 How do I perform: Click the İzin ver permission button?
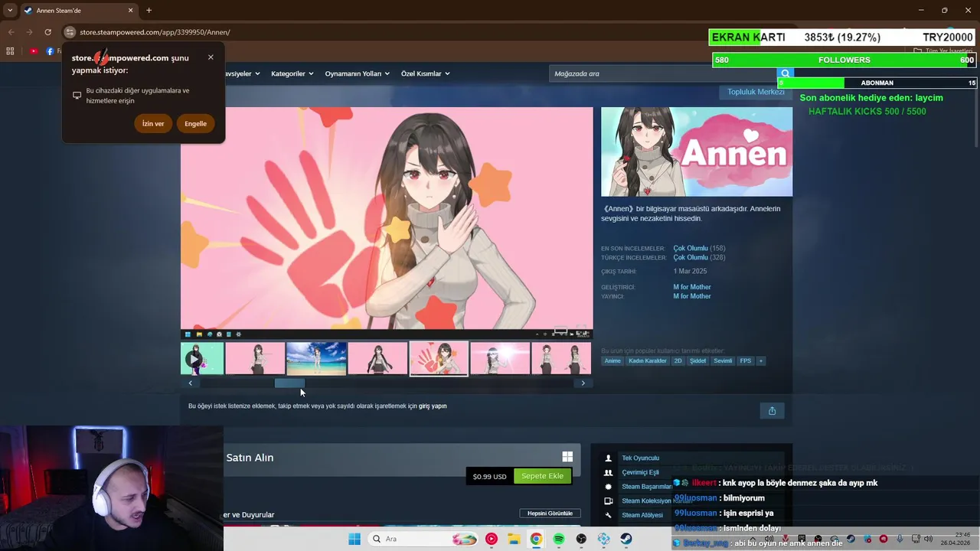153,123
